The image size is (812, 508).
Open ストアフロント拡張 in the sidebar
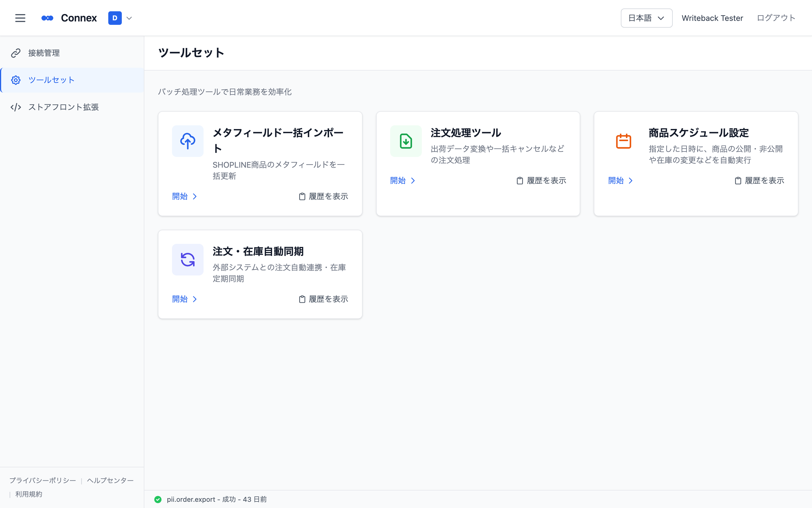72,107
